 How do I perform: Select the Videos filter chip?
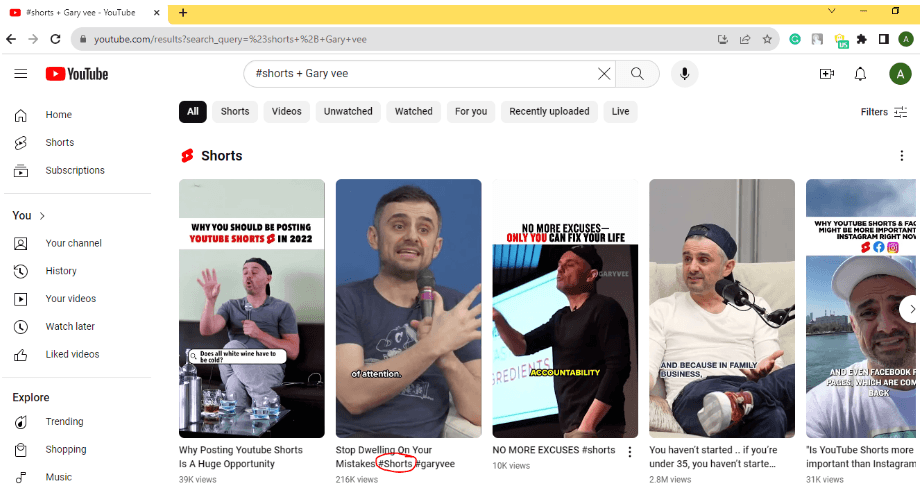point(286,111)
